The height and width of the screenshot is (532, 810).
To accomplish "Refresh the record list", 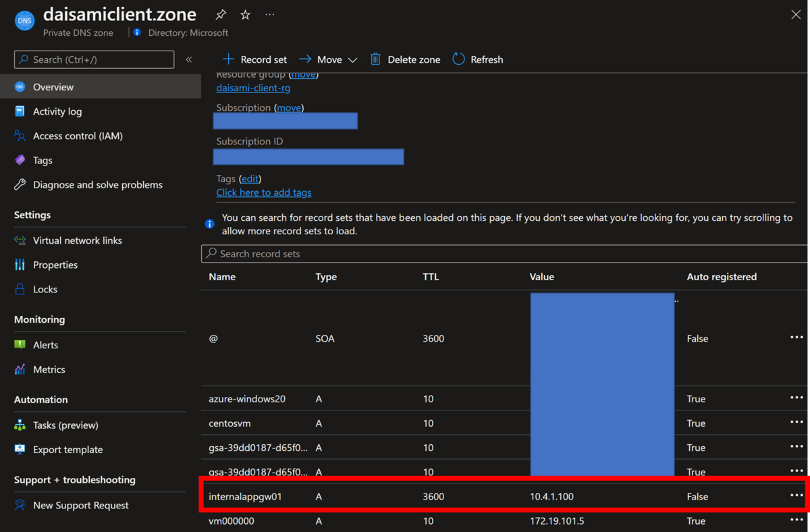I will pos(478,59).
